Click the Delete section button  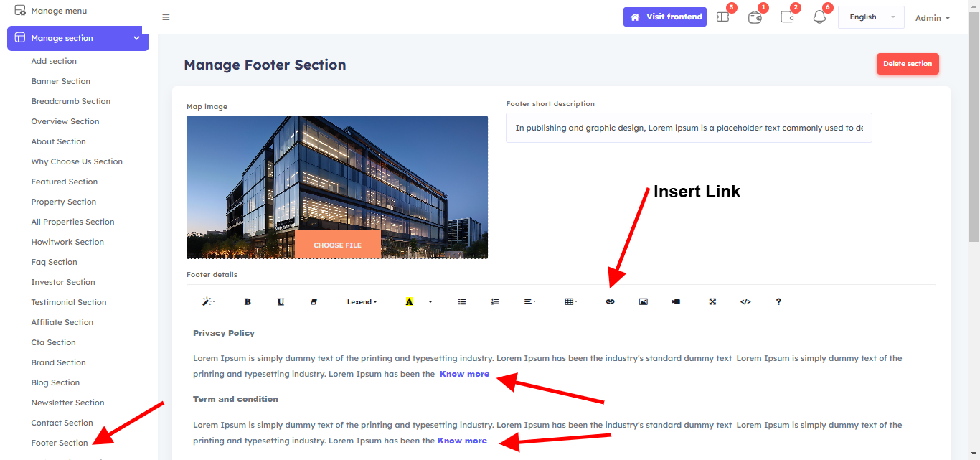(907, 64)
